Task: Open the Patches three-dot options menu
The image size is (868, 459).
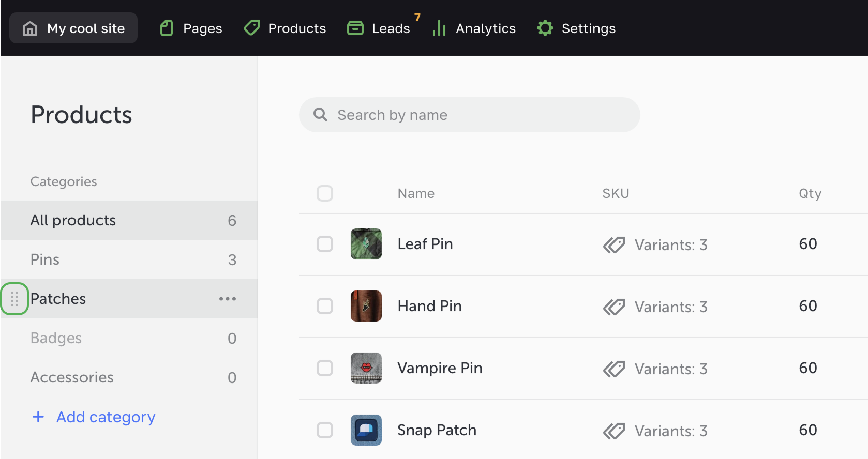Action: (227, 299)
